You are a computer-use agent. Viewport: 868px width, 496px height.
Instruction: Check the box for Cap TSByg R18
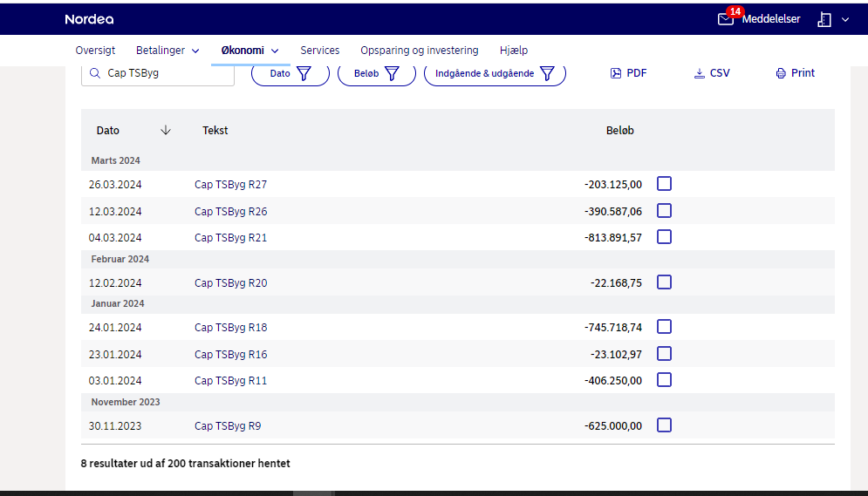click(664, 327)
